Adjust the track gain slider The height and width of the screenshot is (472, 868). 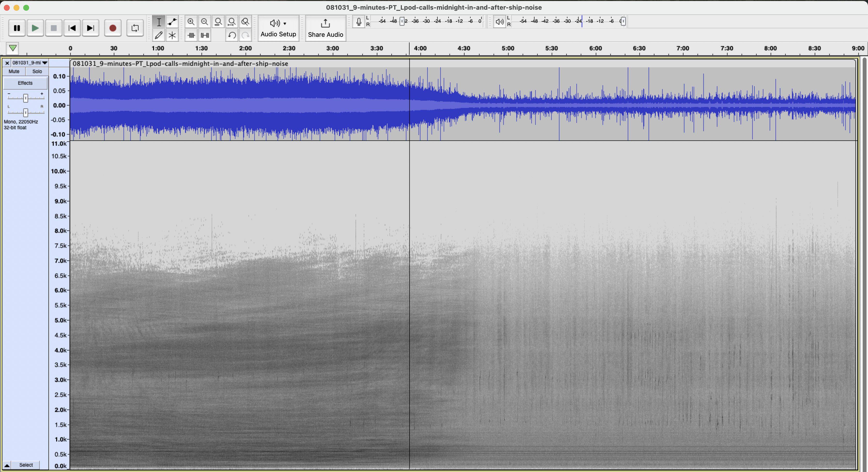[26, 98]
